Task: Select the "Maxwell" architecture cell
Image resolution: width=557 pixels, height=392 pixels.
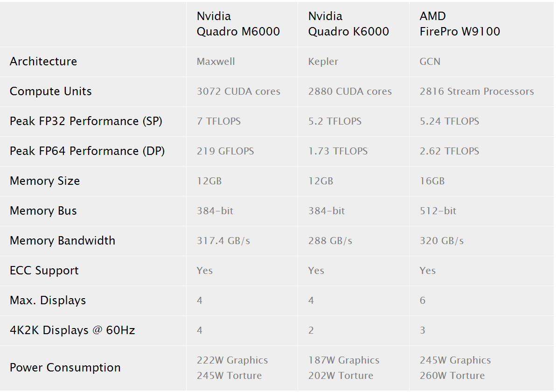Action: click(216, 62)
